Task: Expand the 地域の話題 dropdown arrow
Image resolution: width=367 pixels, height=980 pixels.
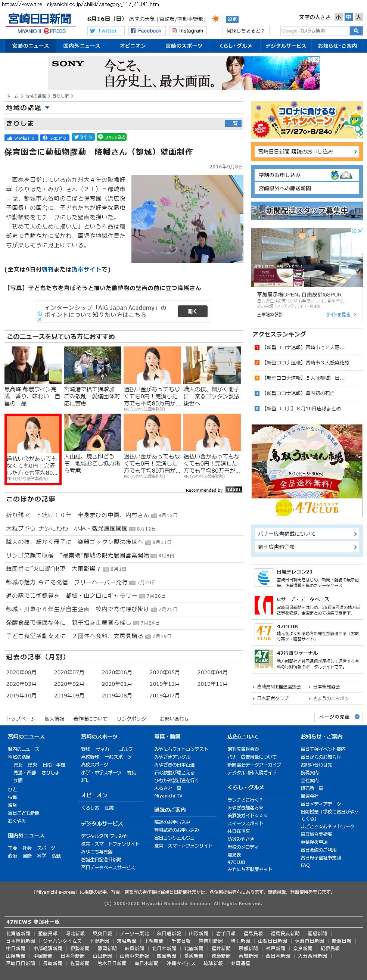Action: (x=47, y=108)
